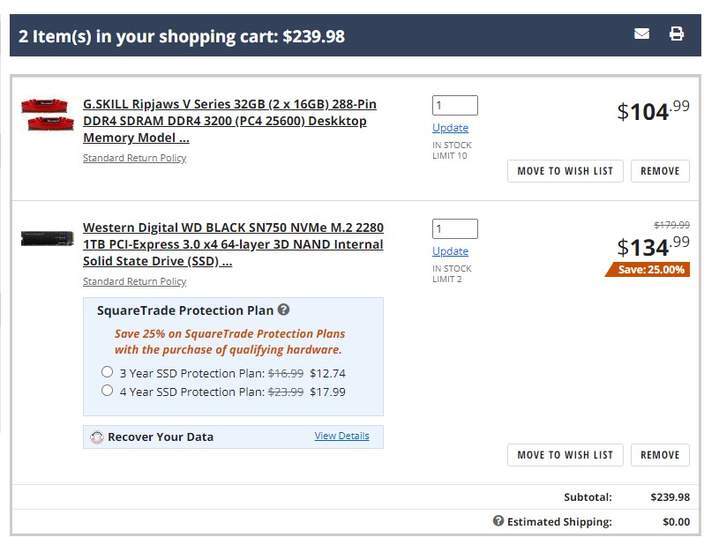Click quantity field for WD BLACK SSD

pyautogui.click(x=454, y=229)
